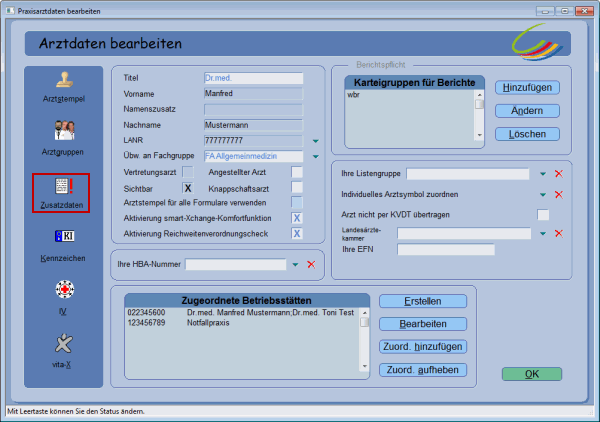Click the Nachname field with Mustermann
600x422 pixels.
click(253, 125)
